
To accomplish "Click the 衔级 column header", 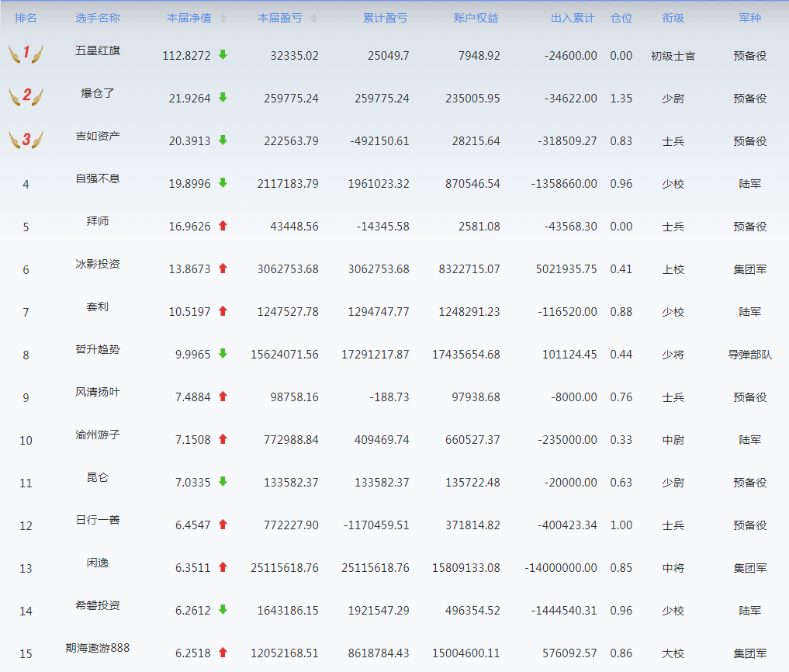I will 673,18.
